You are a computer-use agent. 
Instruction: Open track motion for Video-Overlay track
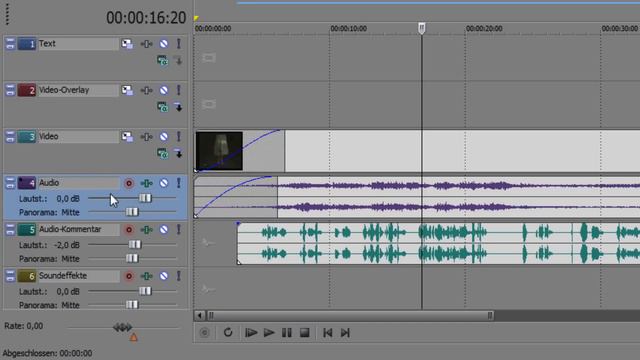[x=127, y=90]
